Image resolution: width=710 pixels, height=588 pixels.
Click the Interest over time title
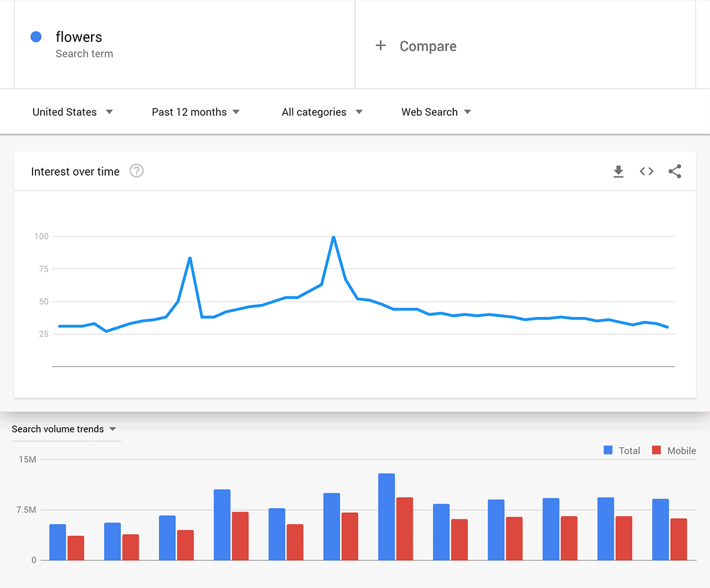[75, 172]
